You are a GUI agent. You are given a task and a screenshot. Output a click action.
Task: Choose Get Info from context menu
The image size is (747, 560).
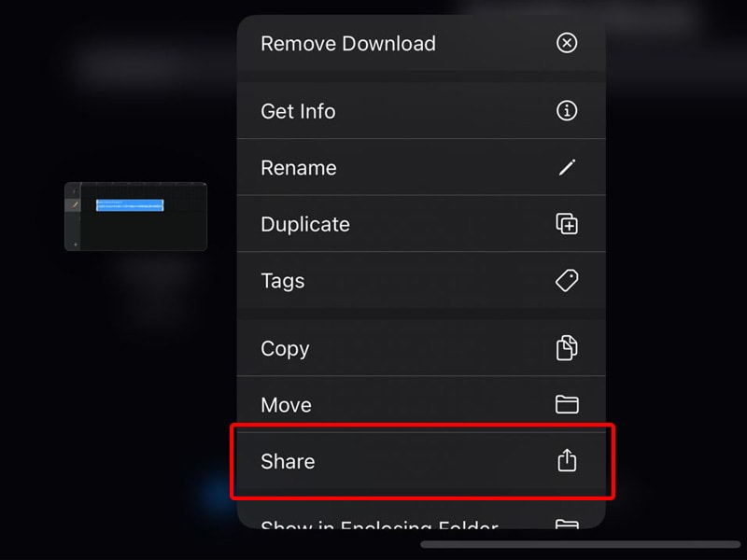point(298,111)
